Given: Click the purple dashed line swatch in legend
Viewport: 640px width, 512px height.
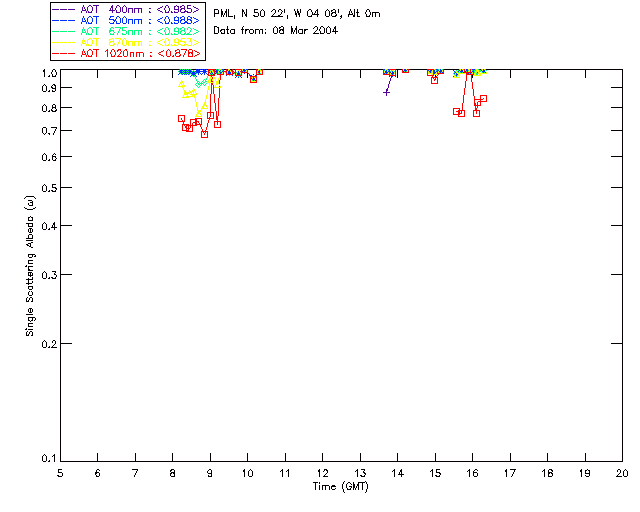Looking at the screenshot, I should pos(64,9).
